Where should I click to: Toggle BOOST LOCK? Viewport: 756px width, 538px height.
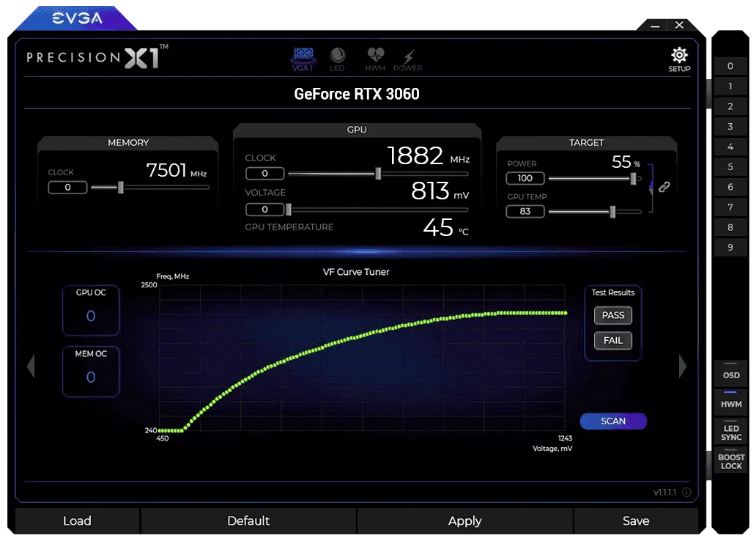pyautogui.click(x=730, y=462)
